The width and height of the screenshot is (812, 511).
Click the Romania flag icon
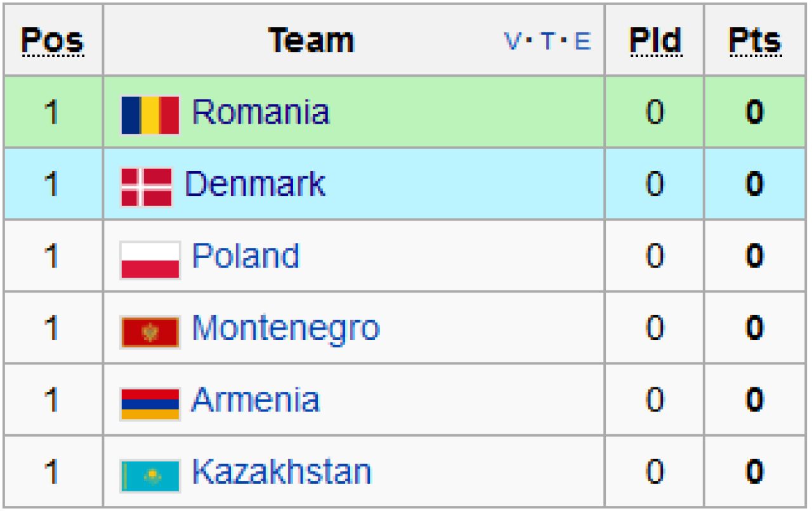click(150, 115)
